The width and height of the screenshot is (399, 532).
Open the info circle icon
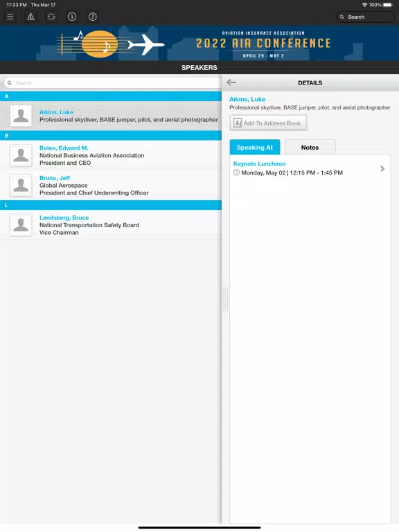[x=72, y=17]
